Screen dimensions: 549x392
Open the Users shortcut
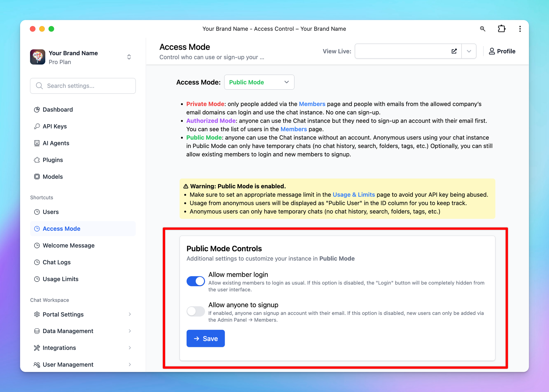[x=83, y=212]
